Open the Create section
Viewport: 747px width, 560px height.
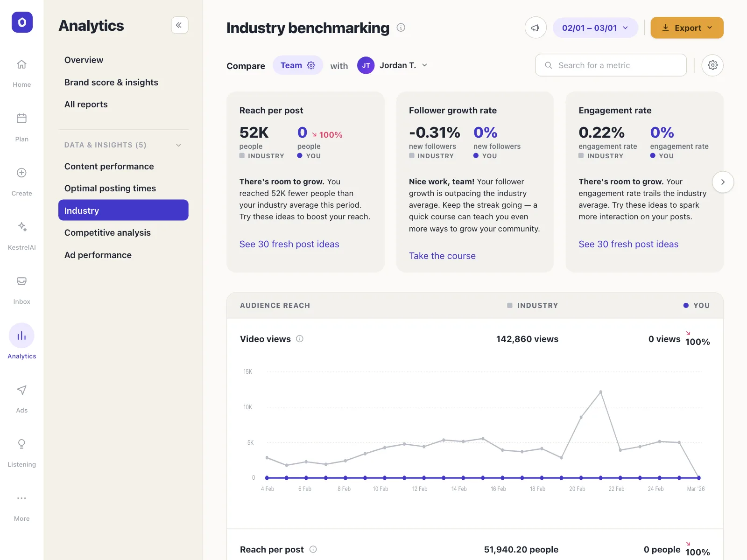[x=22, y=181]
